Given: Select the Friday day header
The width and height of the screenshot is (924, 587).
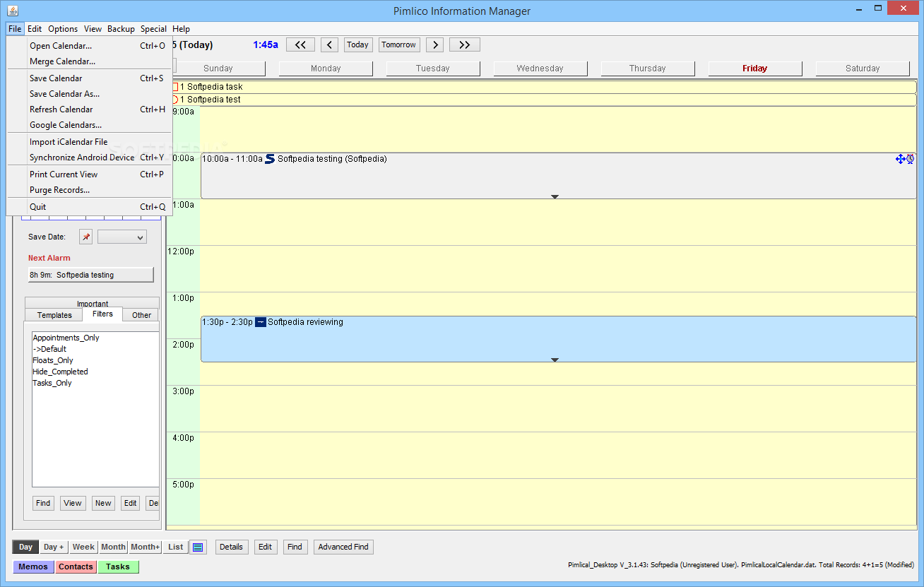Looking at the screenshot, I should (x=754, y=69).
